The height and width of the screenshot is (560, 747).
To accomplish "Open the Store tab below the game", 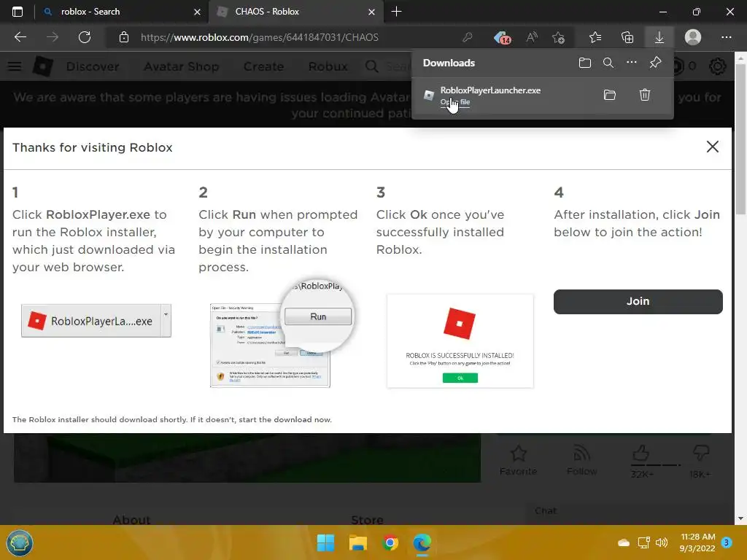I will (367, 519).
